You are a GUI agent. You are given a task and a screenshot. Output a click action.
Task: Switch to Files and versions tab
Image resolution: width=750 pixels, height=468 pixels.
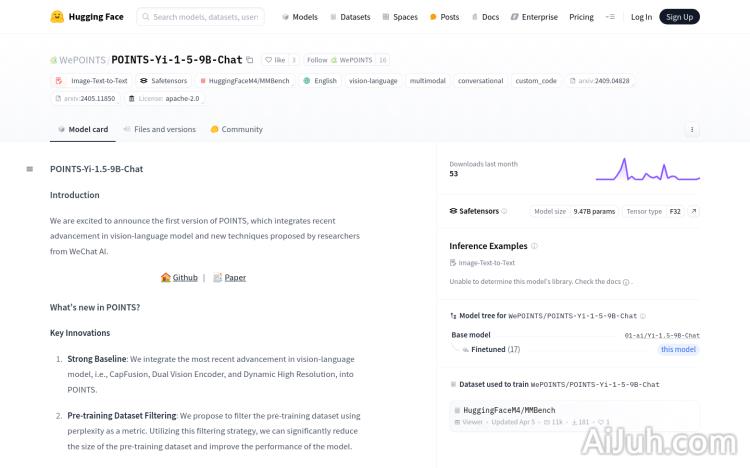coord(160,129)
